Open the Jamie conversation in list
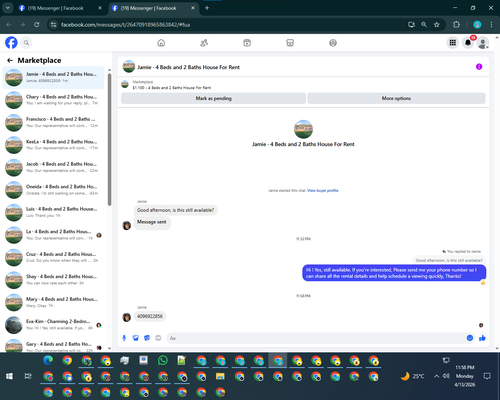This screenshot has width=500, height=400. coord(53,77)
